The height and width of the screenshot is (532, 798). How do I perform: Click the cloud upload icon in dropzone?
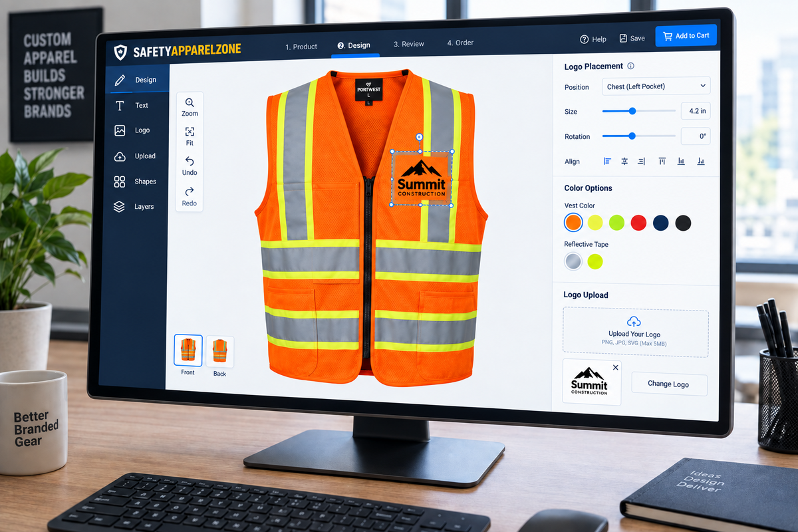(634, 321)
